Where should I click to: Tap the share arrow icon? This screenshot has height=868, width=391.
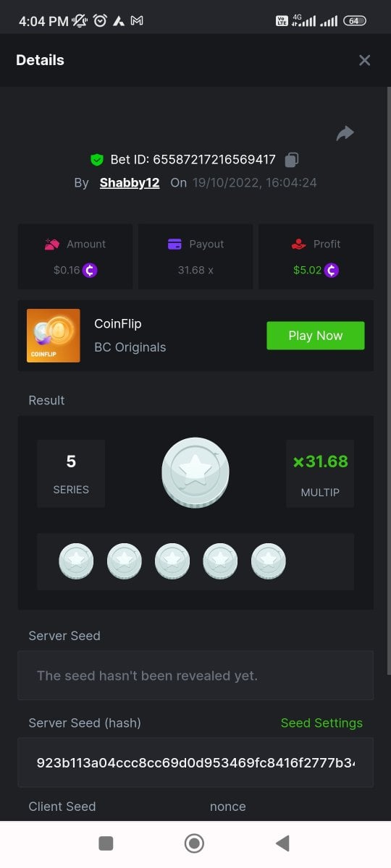coord(345,133)
